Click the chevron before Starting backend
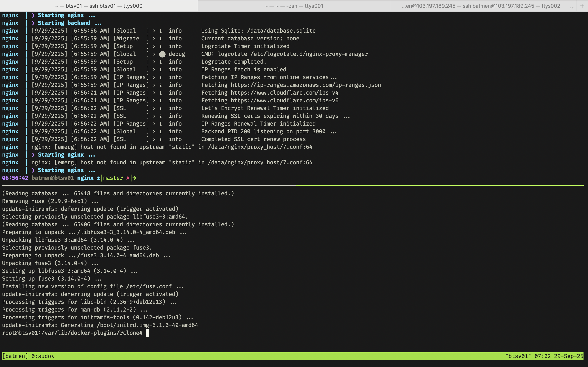The width and height of the screenshot is (588, 367). tap(33, 23)
